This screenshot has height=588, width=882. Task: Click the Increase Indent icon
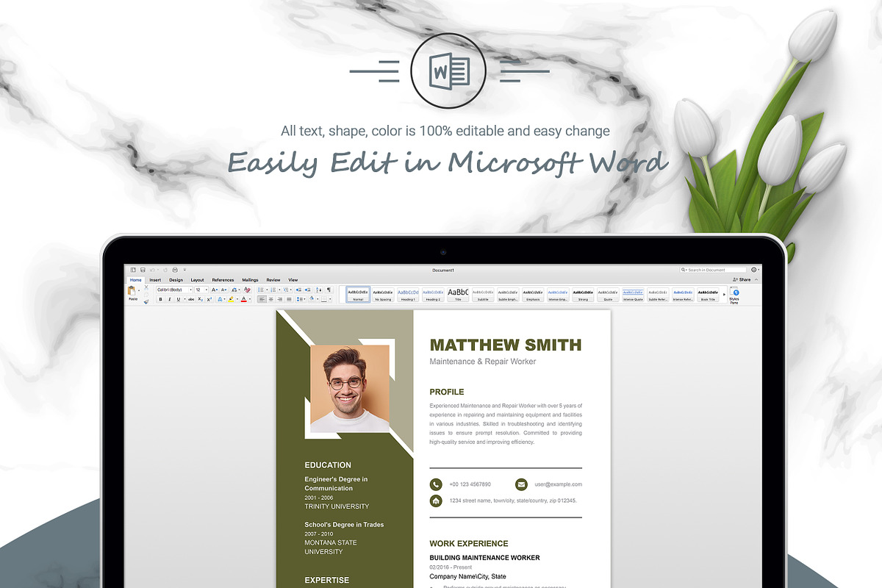307,290
